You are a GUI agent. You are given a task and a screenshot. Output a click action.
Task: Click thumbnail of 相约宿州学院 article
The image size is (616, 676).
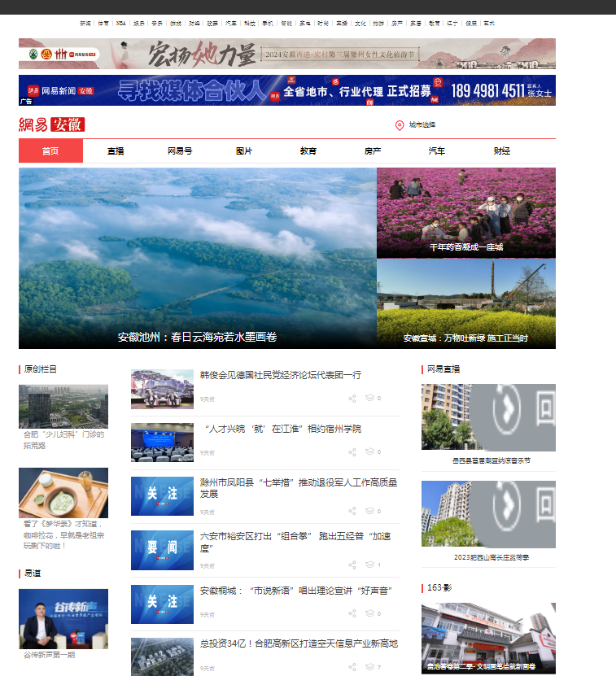click(x=162, y=443)
